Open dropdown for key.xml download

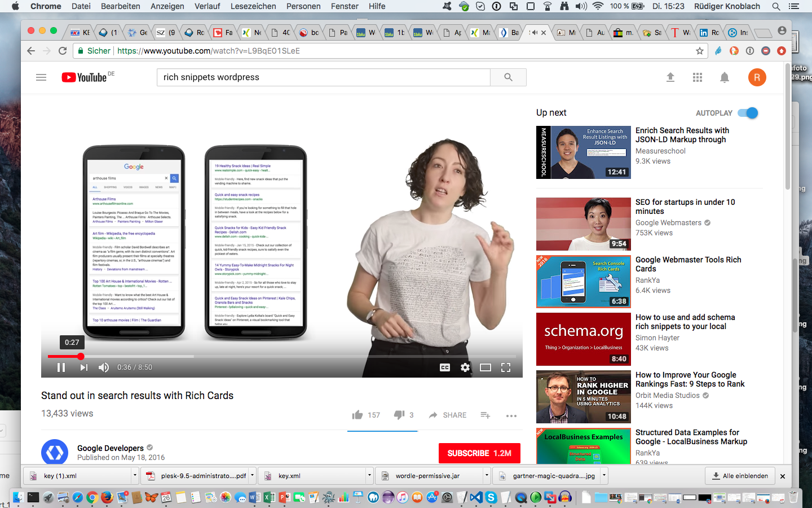pos(369,476)
